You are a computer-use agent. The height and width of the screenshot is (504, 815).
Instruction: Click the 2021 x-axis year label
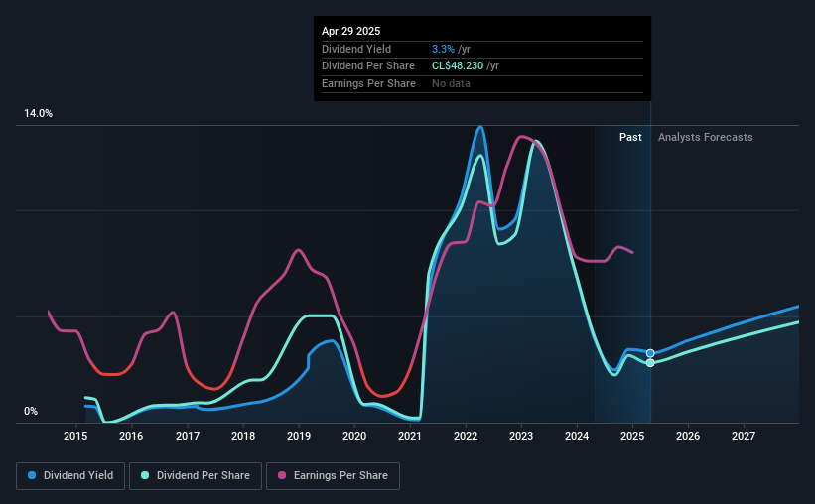[410, 436]
